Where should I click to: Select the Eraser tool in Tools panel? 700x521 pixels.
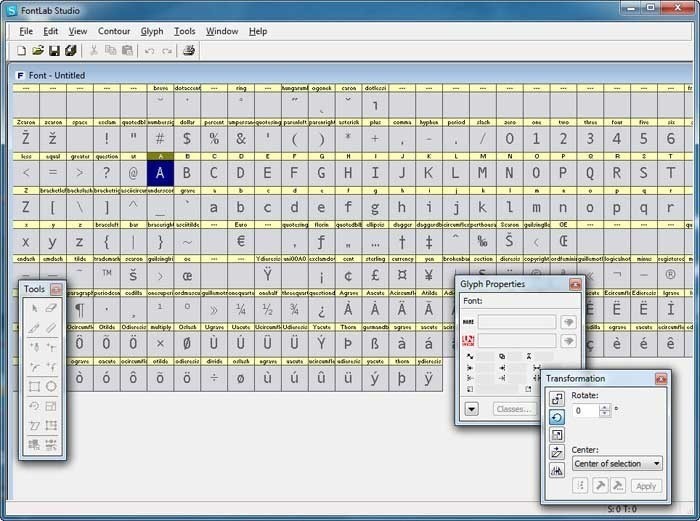[51, 309]
